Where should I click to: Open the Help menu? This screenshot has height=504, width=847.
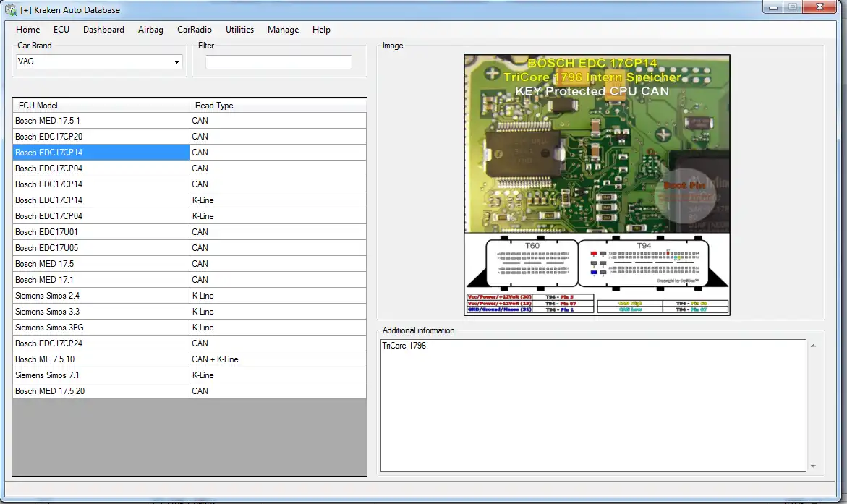click(321, 30)
